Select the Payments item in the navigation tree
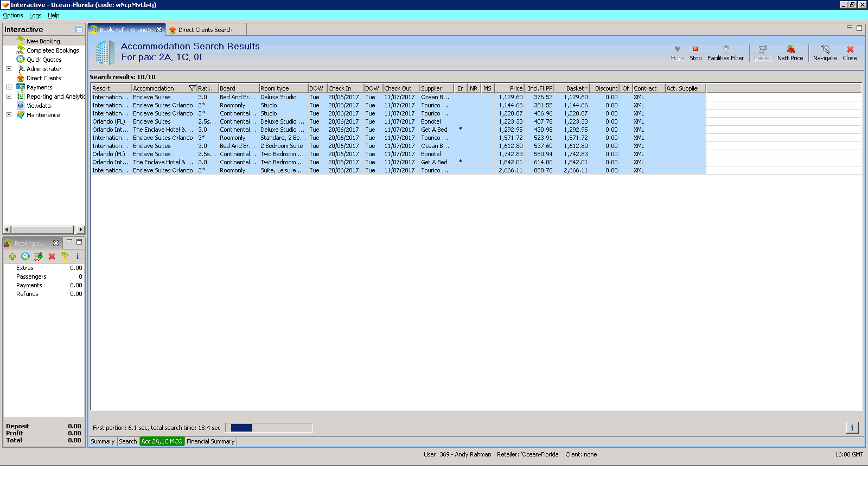This screenshot has width=868, height=502. pos(39,87)
